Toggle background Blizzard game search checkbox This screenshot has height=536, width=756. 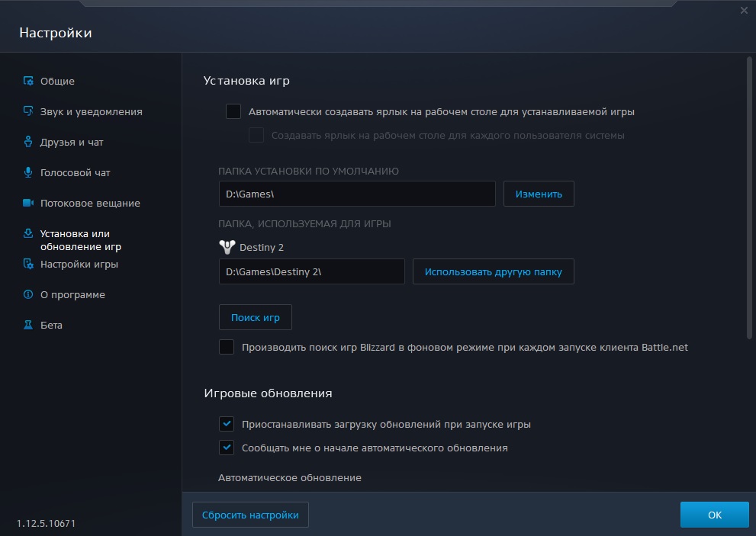click(x=227, y=347)
